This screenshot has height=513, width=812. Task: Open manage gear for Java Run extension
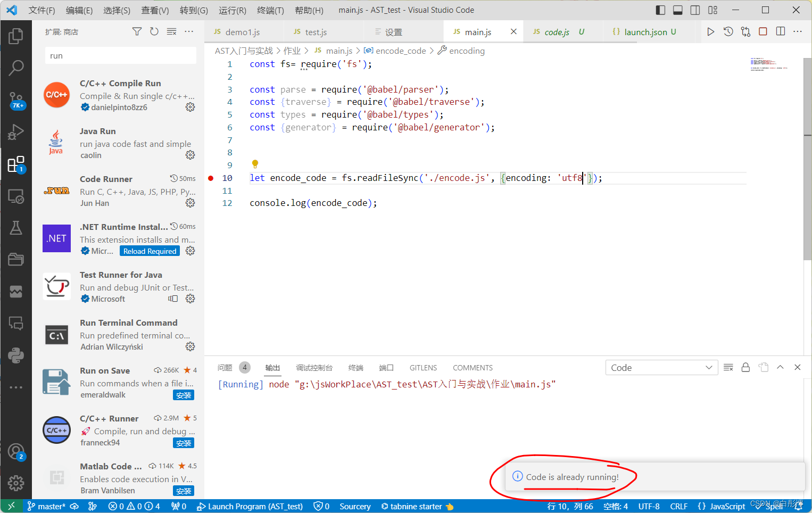coord(190,155)
